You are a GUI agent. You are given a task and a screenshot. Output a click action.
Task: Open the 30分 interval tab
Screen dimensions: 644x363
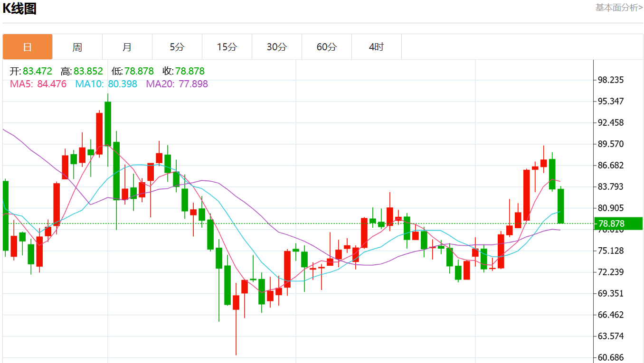[x=277, y=47]
